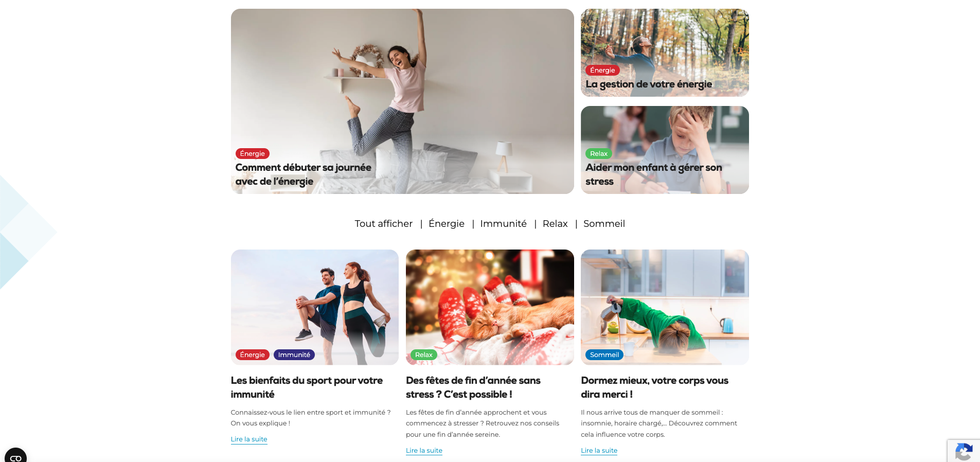
Task: Open Lire la suite for the Dormez mieux article
Action: (599, 451)
